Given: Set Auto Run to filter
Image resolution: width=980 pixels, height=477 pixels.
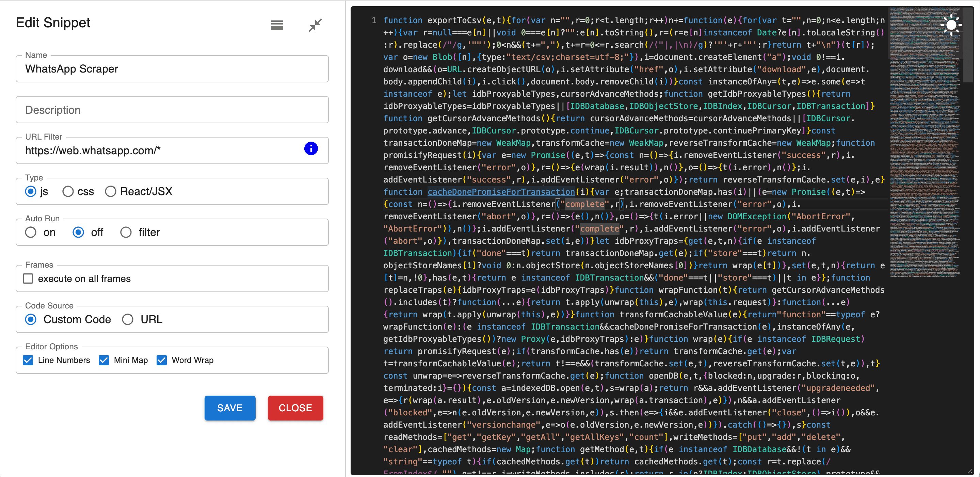Looking at the screenshot, I should (x=126, y=232).
